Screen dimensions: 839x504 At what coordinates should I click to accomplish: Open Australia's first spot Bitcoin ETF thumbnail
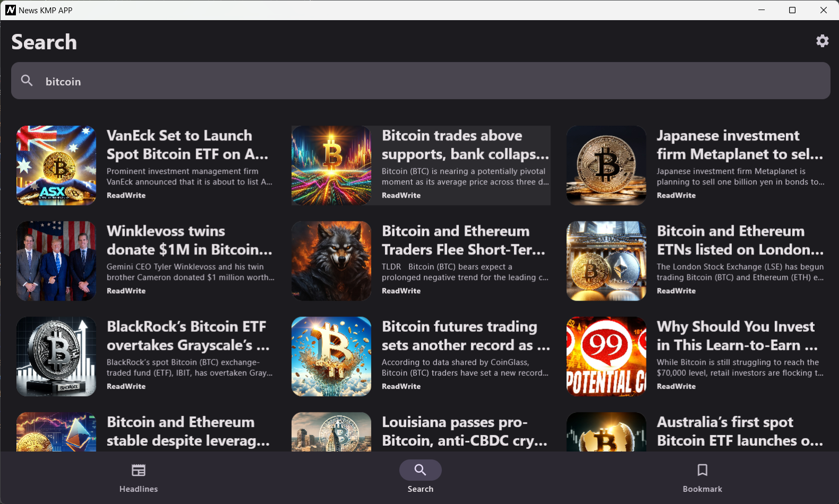[606, 432]
